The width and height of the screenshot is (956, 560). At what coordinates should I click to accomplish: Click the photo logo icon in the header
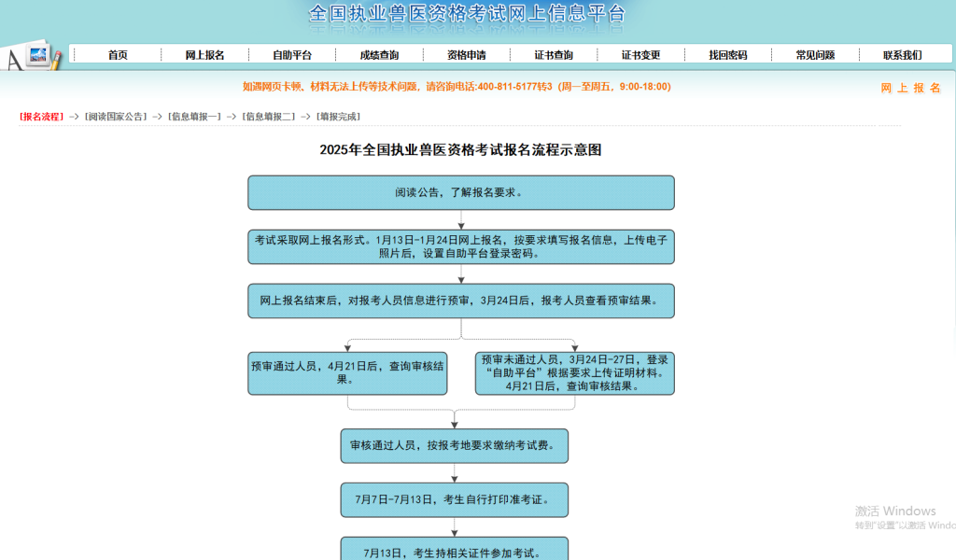(x=37, y=53)
